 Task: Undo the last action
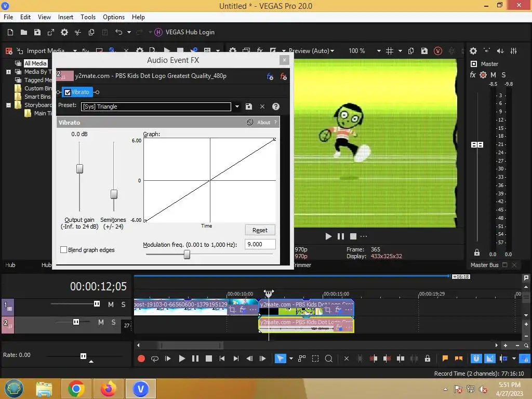(x=118, y=32)
